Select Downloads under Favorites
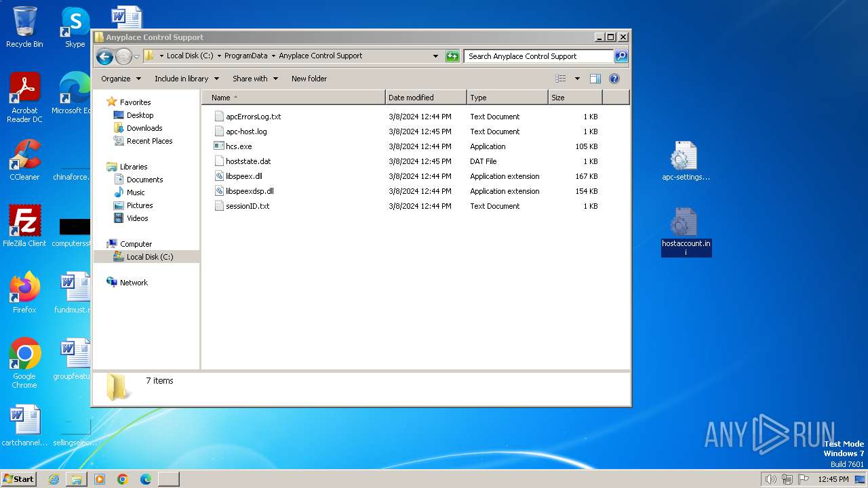The height and width of the screenshot is (488, 868). 144,128
